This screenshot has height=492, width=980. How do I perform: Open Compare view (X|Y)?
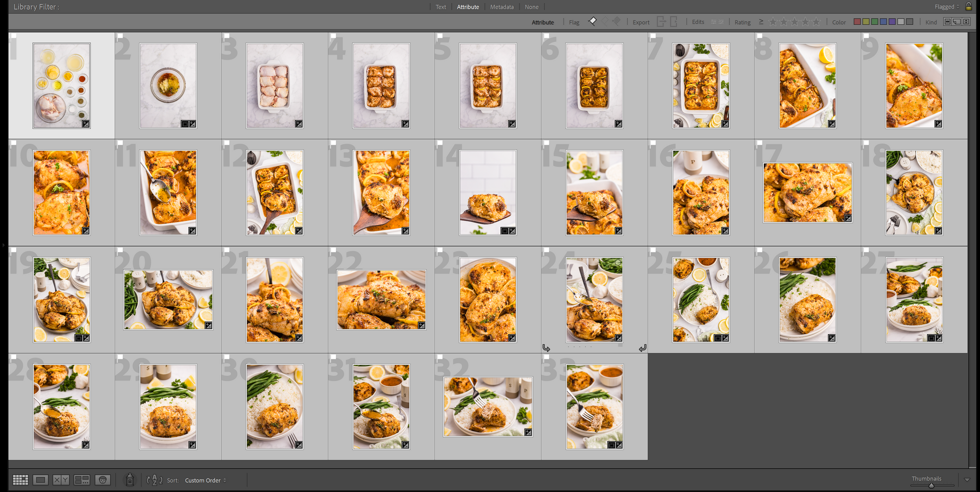[x=61, y=480]
